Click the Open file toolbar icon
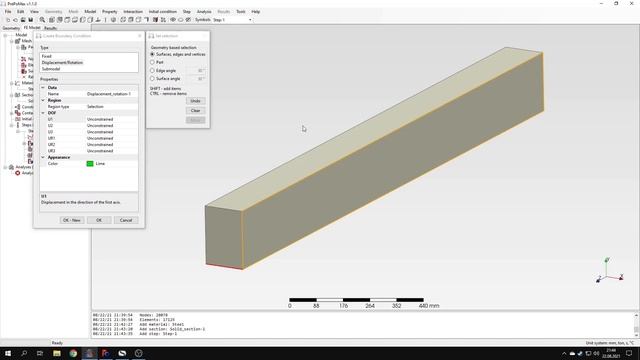 [x=15, y=20]
